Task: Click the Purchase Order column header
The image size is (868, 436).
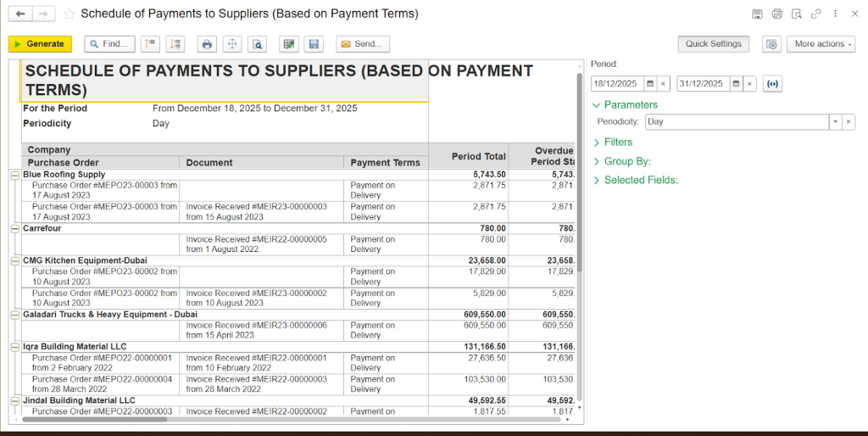Action: point(100,163)
